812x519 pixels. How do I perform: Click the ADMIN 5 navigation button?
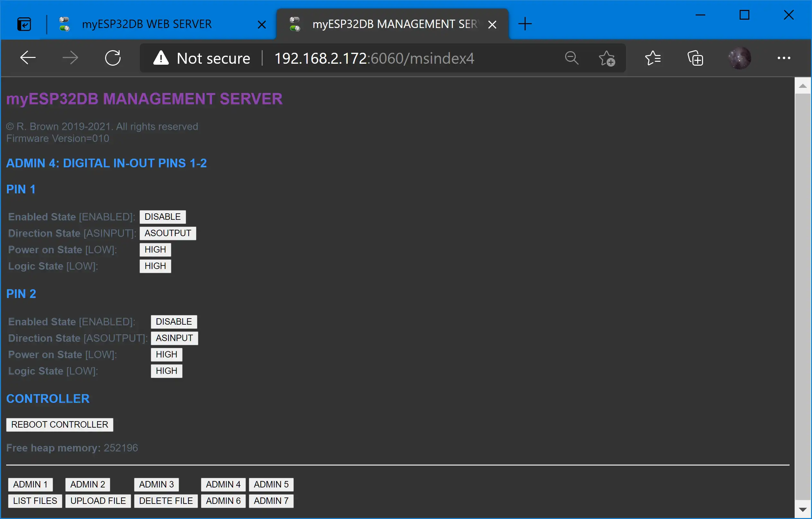point(270,484)
